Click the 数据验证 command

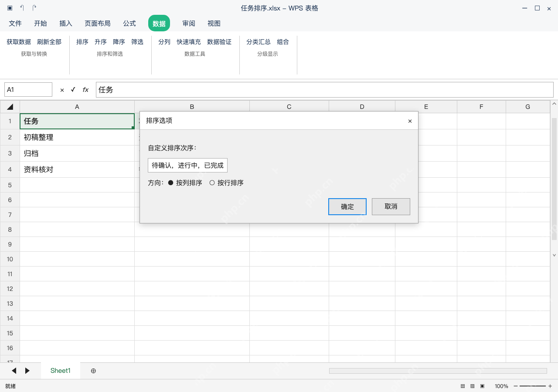(219, 42)
